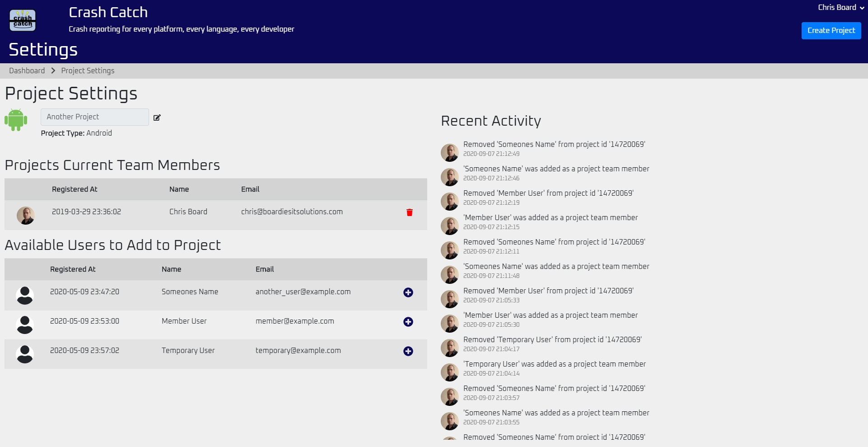The width and height of the screenshot is (868, 447).
Task: Click activity 'Someones Name was added' at 21:11:48
Action: 556,270
